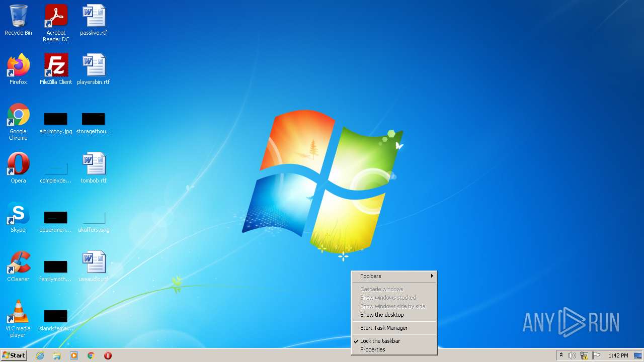
Task: Choose Show the desktop menu item
Action: point(394,315)
